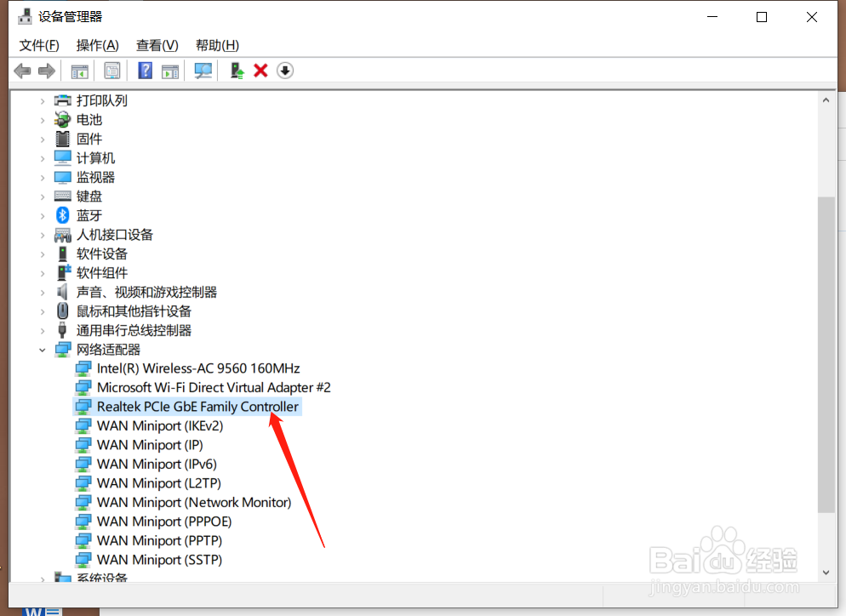Select the 声音、视频和游戏控制器 speaker icon

tap(63, 292)
